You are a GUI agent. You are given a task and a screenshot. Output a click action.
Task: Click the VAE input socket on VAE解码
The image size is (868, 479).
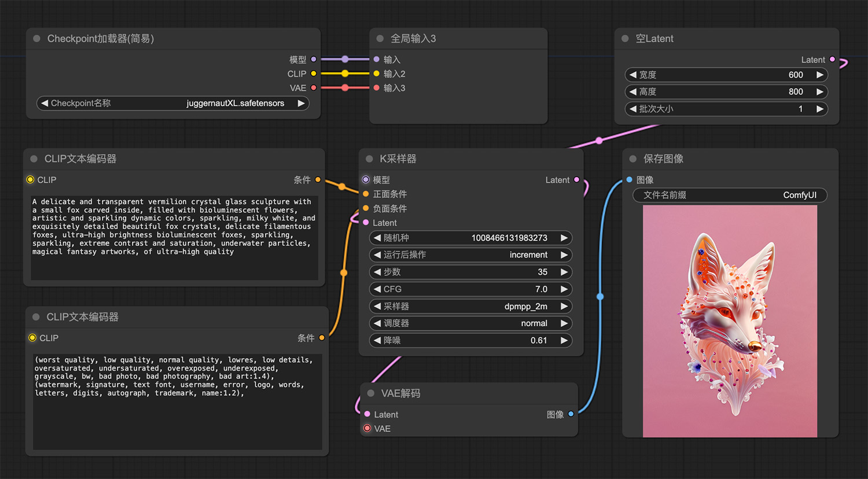pos(367,428)
